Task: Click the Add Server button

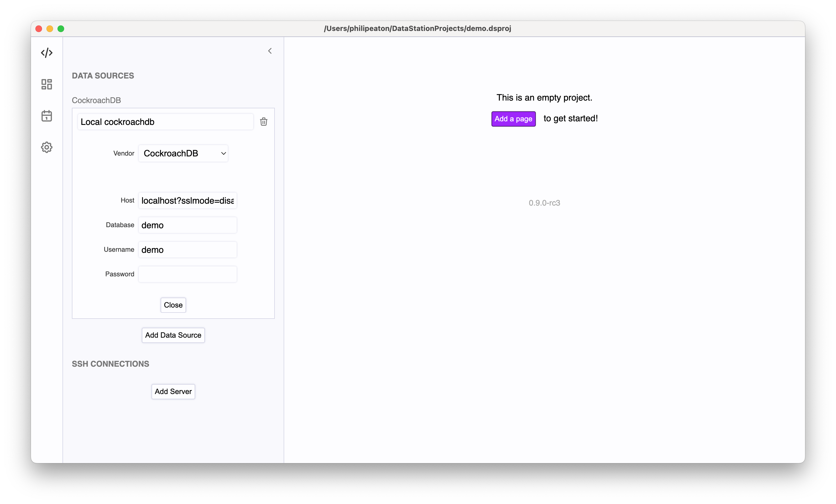Action: (x=173, y=391)
